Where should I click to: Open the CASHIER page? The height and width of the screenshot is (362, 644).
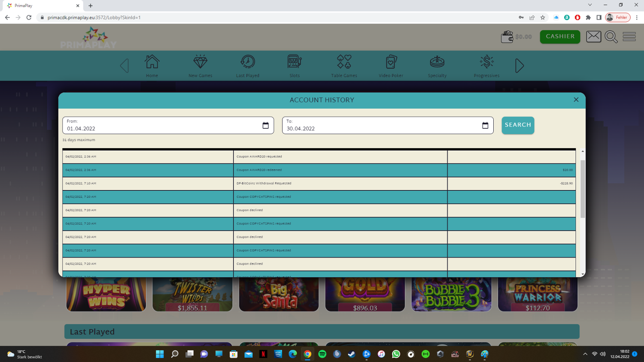coord(560,37)
